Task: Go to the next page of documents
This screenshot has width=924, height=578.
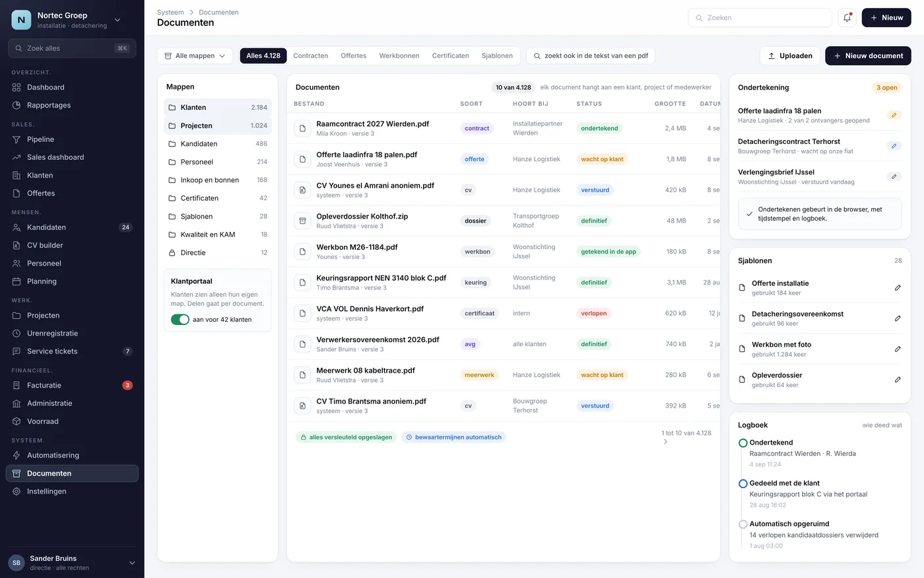Action: pos(665,442)
